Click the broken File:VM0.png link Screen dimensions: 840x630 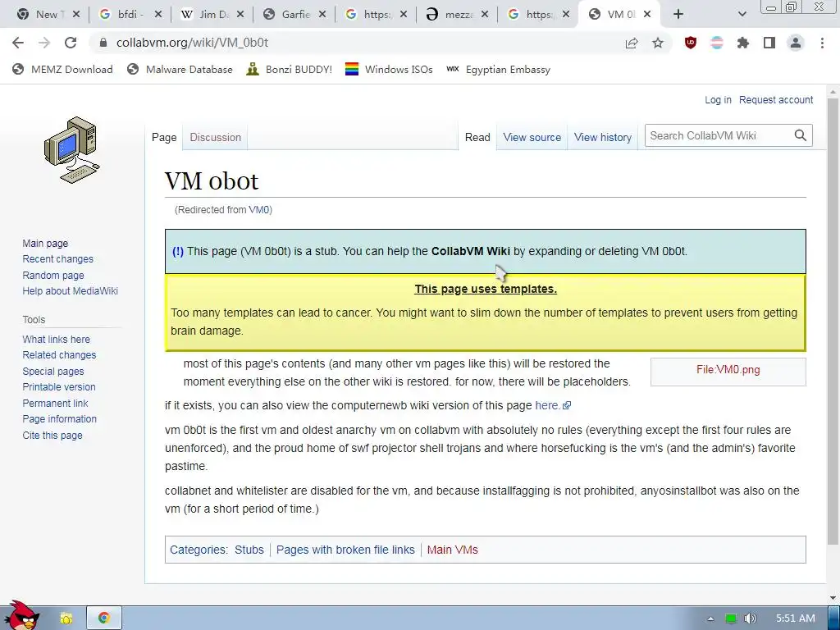coord(728,370)
